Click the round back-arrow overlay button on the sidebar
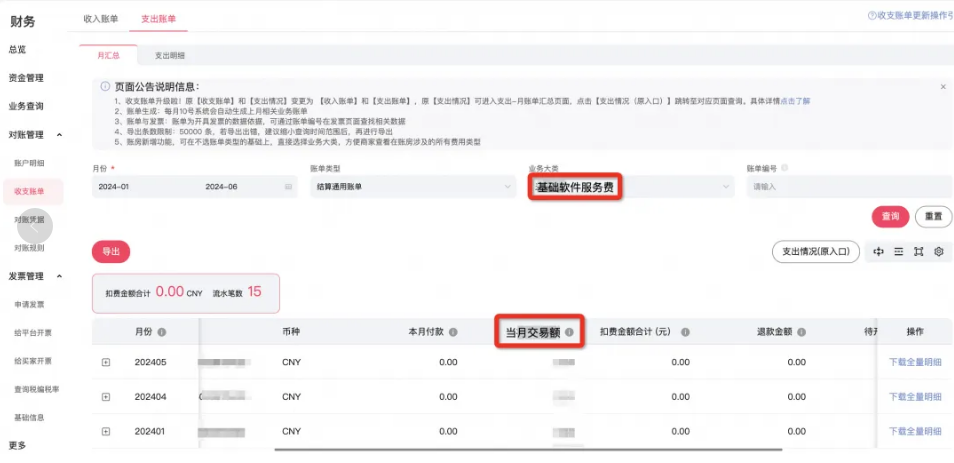The image size is (954, 463). pyautogui.click(x=35, y=228)
